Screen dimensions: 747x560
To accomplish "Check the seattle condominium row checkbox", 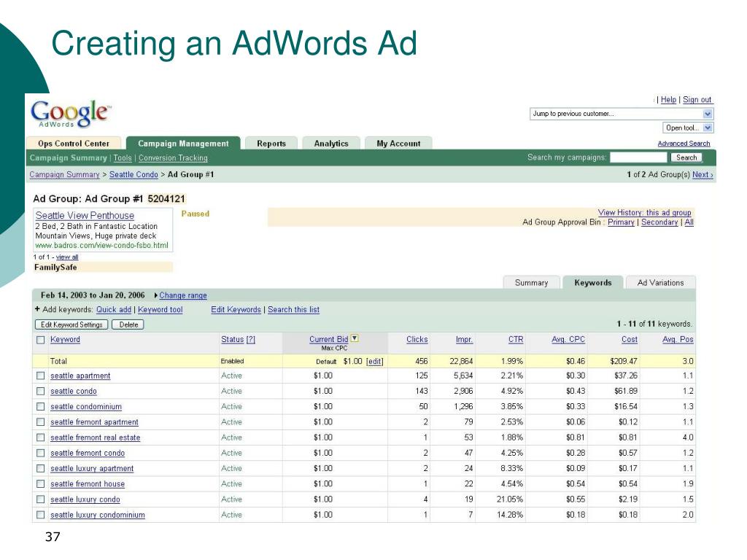I will (x=41, y=407).
